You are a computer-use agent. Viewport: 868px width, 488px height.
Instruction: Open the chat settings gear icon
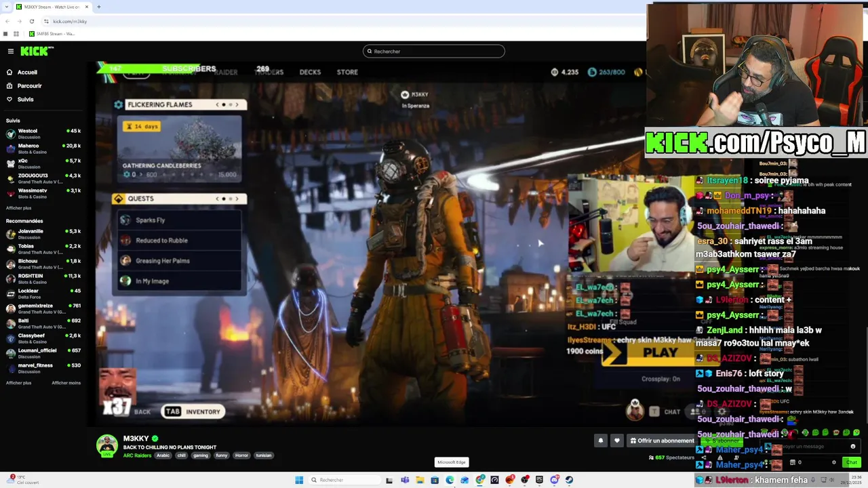pyautogui.click(x=833, y=462)
